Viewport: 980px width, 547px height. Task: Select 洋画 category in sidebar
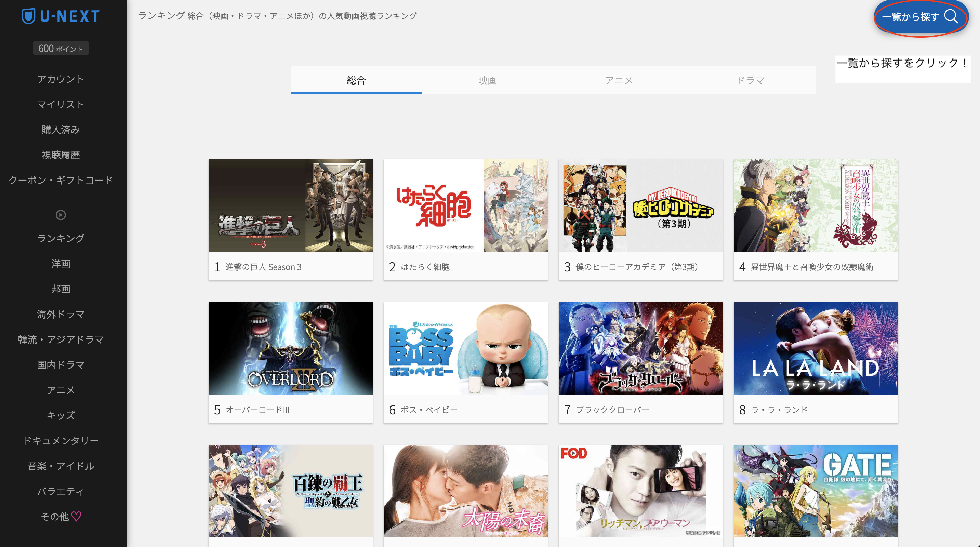coord(61,264)
